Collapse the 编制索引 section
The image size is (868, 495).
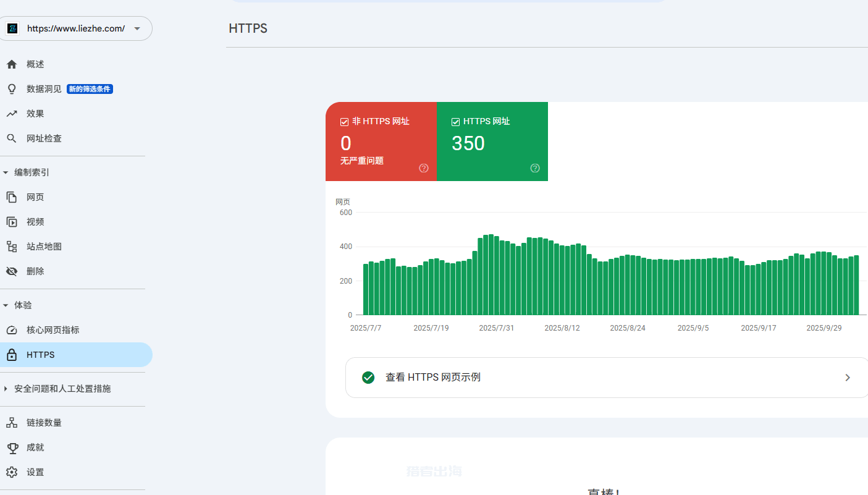pos(6,172)
